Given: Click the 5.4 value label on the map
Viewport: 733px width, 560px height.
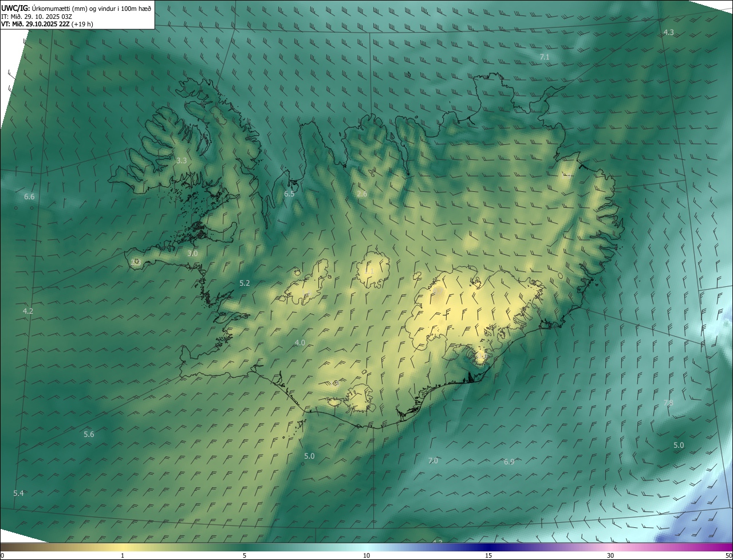Looking at the screenshot, I should pyautogui.click(x=18, y=494).
